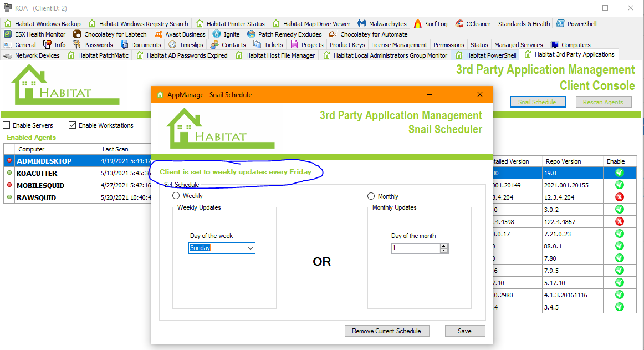The width and height of the screenshot is (644, 350).
Task: Click the Malwarebytes tab icon
Action: (362, 24)
